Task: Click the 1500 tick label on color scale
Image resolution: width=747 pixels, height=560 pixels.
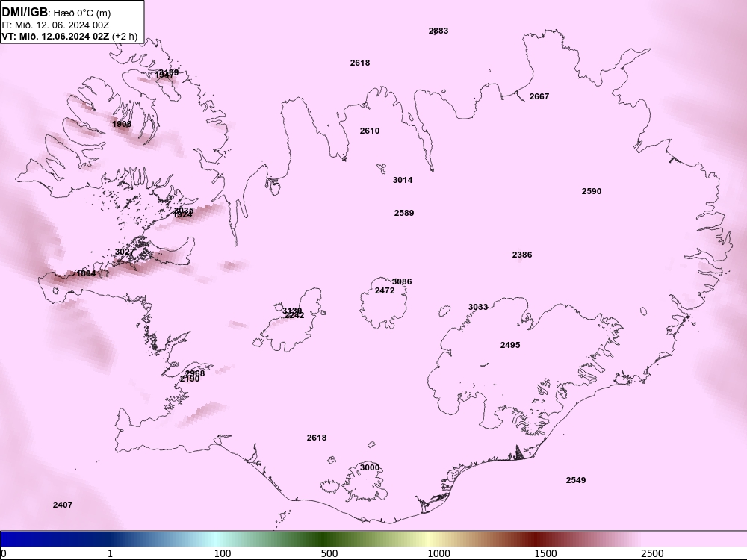Action: click(x=545, y=553)
